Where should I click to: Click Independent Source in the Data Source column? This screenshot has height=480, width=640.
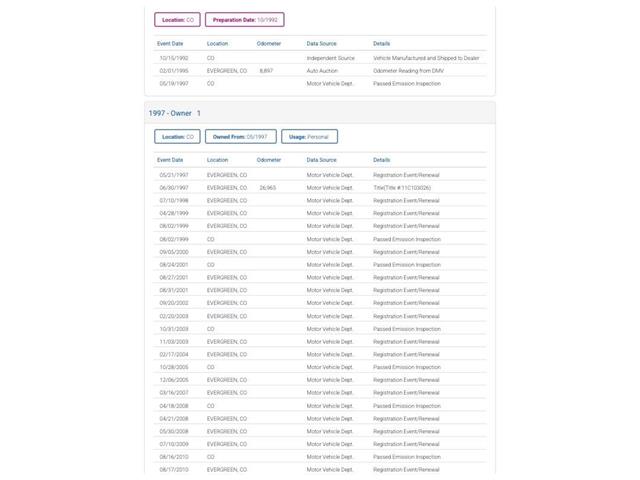point(330,58)
